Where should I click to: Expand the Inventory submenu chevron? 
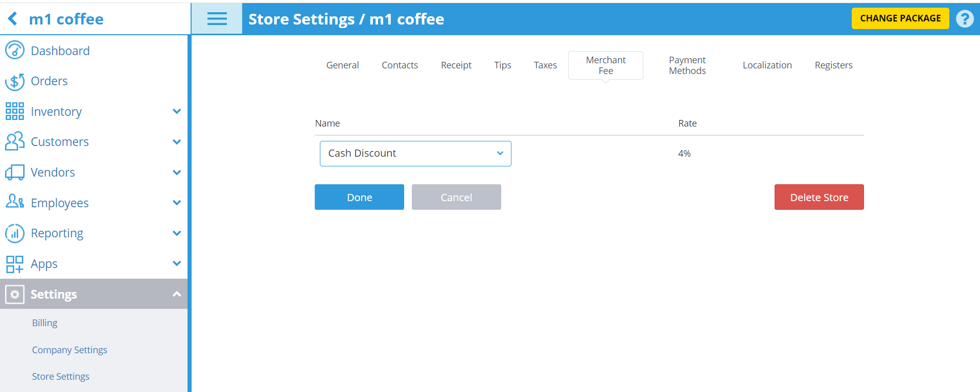[177, 111]
